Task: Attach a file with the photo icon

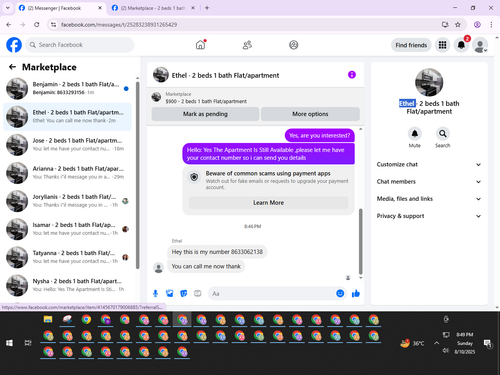Action: [x=170, y=293]
